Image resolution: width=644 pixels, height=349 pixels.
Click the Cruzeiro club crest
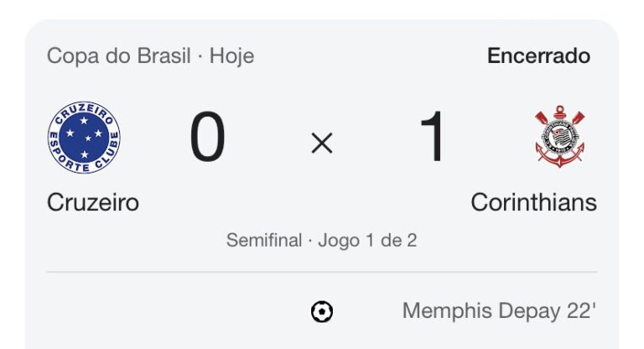coord(84,138)
